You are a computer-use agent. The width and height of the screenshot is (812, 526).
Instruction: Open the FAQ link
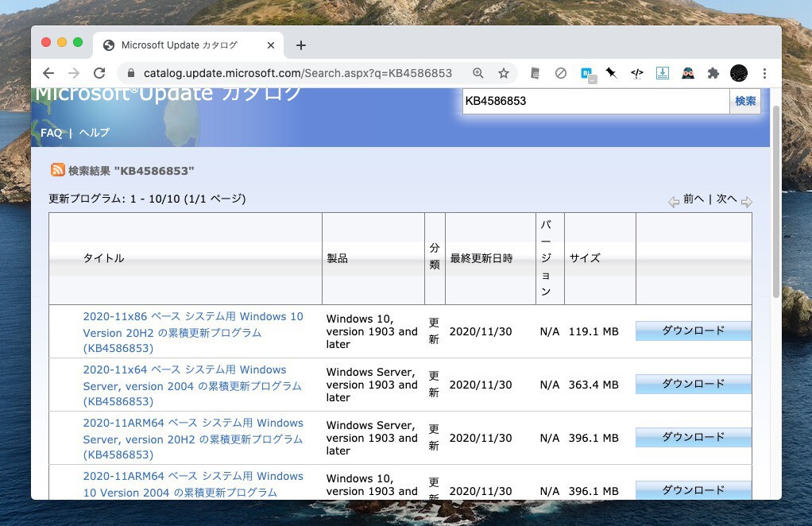tap(51, 133)
